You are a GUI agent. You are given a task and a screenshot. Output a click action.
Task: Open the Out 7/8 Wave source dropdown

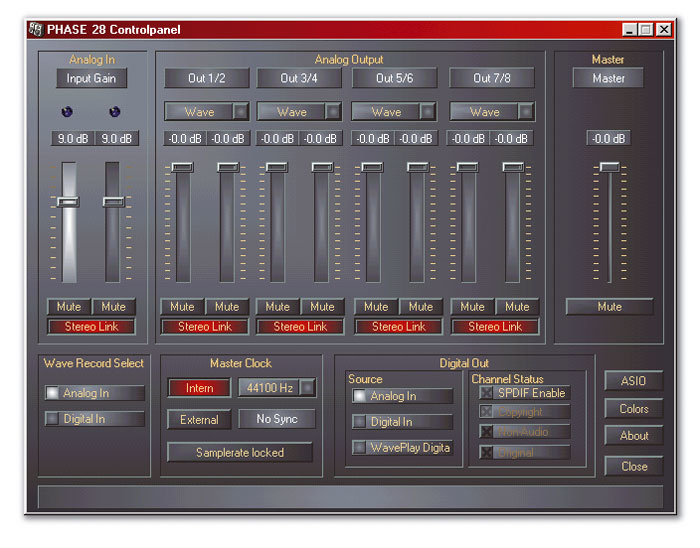tap(526, 112)
